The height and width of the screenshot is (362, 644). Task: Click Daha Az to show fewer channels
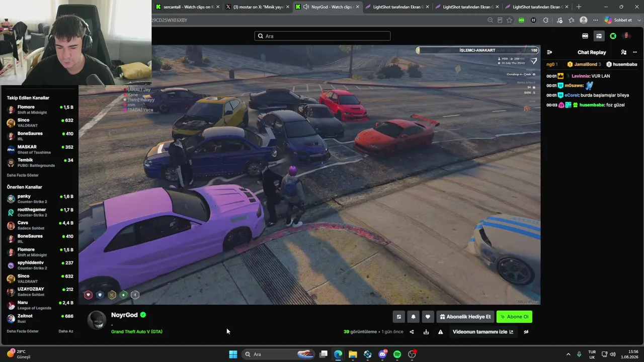click(x=66, y=331)
